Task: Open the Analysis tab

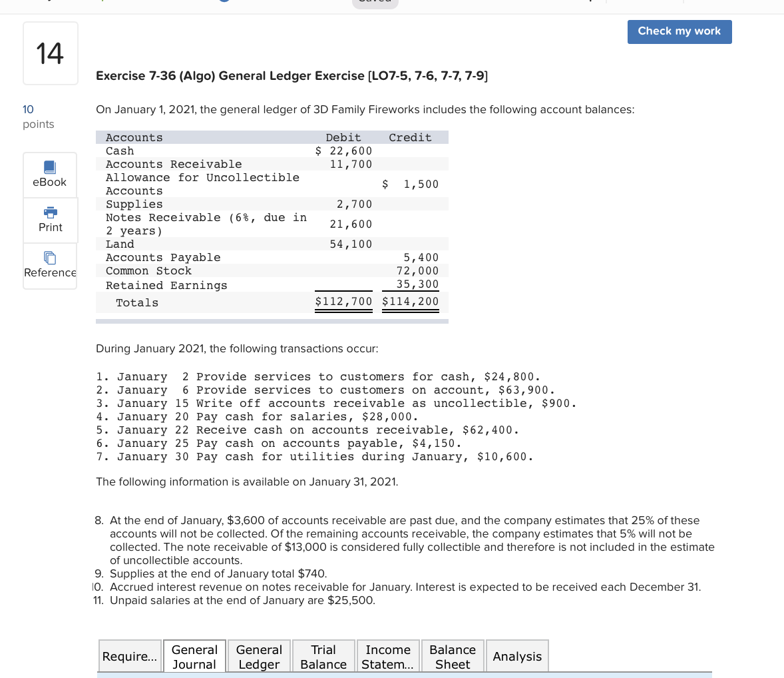Action: 517,656
